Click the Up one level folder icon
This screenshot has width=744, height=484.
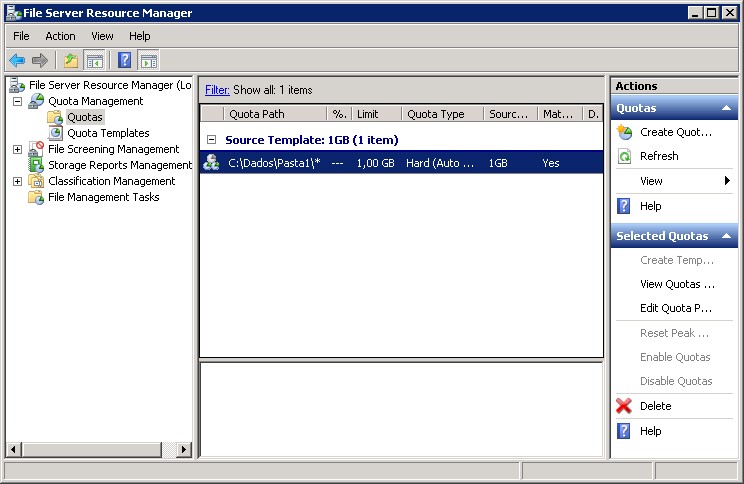(70, 61)
